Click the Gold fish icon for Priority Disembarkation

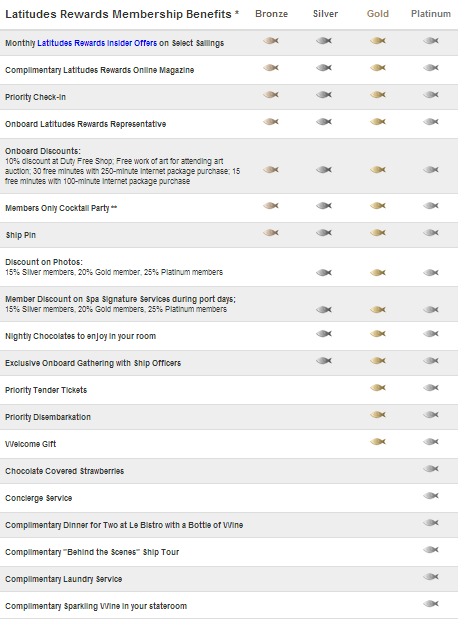[378, 414]
